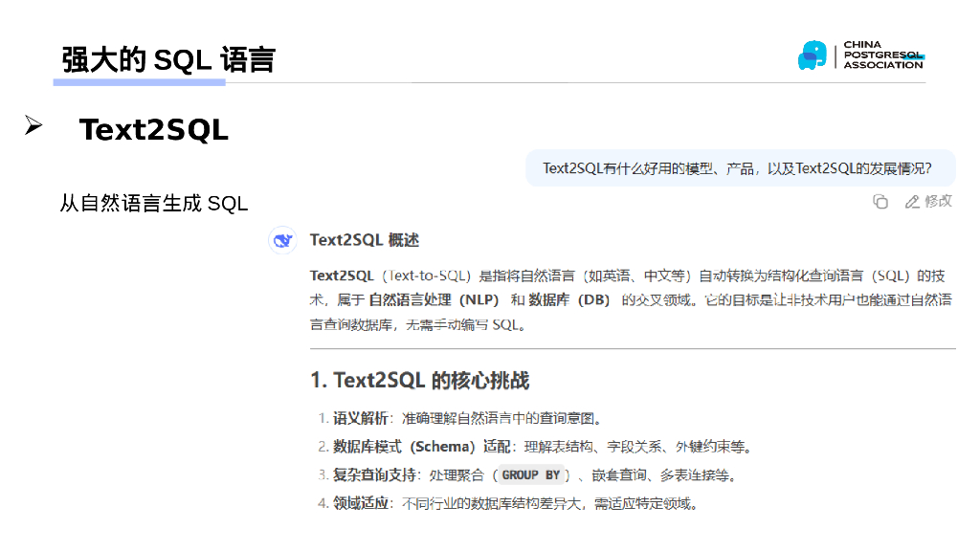Click the slide title 强大的 SQL 语言

click(x=168, y=59)
